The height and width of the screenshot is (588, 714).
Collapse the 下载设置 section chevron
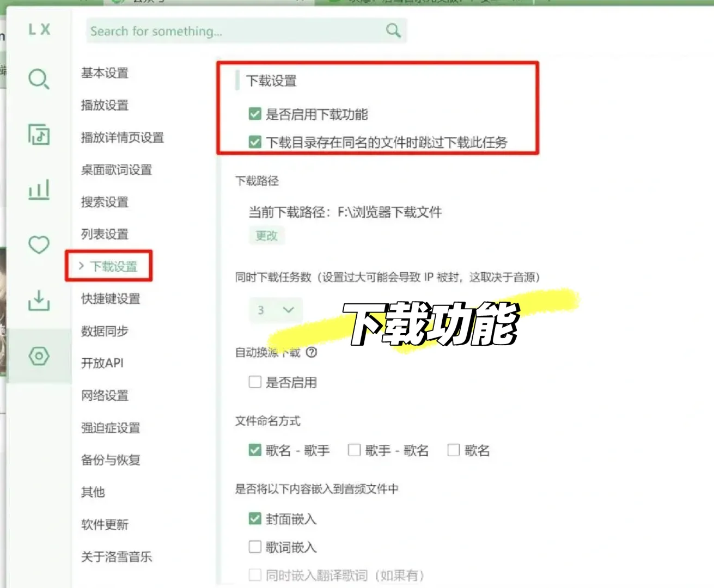point(82,266)
